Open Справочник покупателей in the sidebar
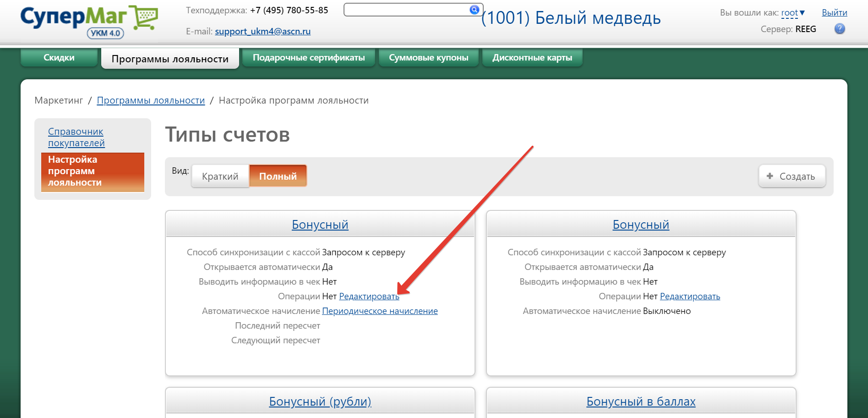 (76, 137)
